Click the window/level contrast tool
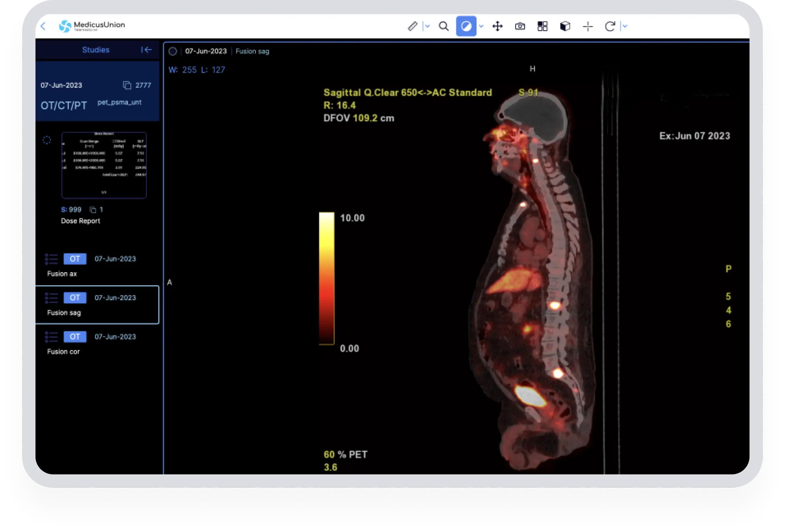 [466, 26]
